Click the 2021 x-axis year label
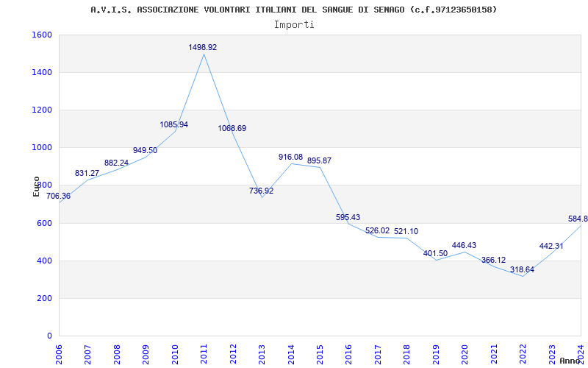 494,355
